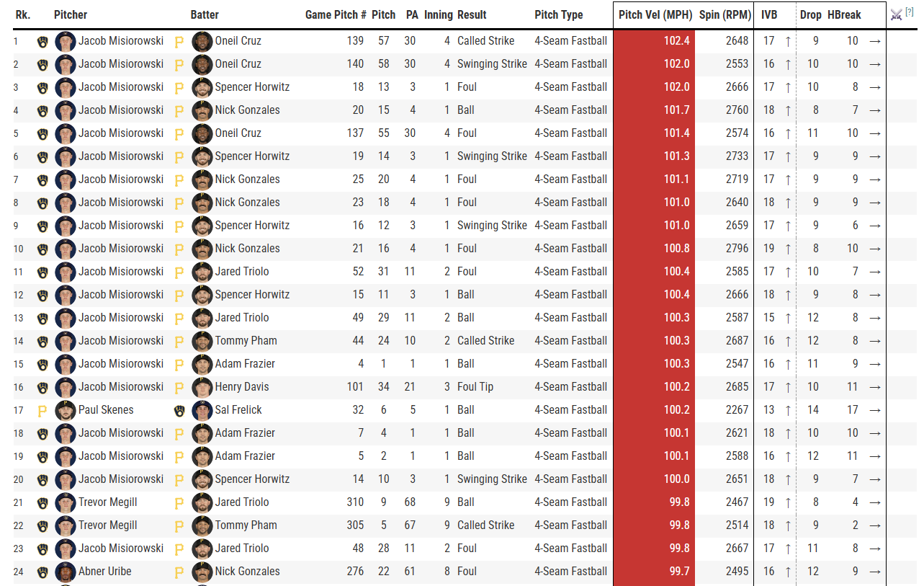924x586 pixels.
Task: Click the HBreak column header
Action: coord(844,14)
